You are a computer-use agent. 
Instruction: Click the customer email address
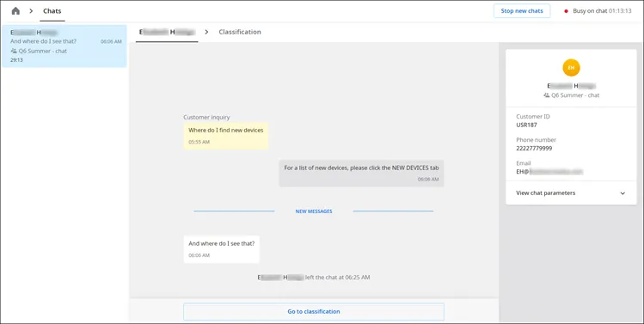(549, 172)
